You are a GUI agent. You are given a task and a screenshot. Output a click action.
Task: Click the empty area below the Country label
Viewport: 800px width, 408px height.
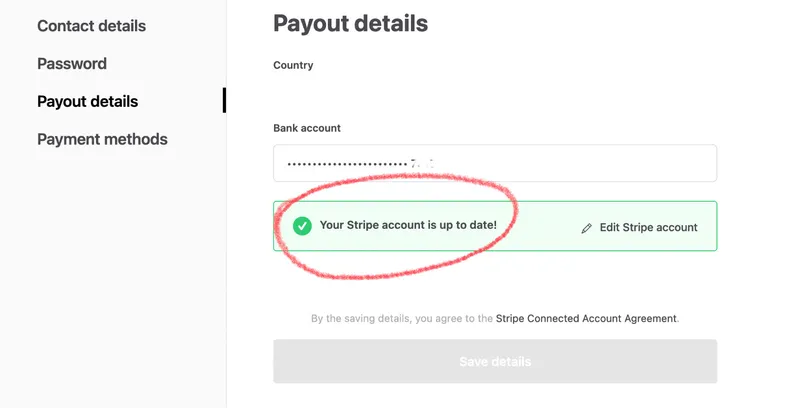[400, 95]
